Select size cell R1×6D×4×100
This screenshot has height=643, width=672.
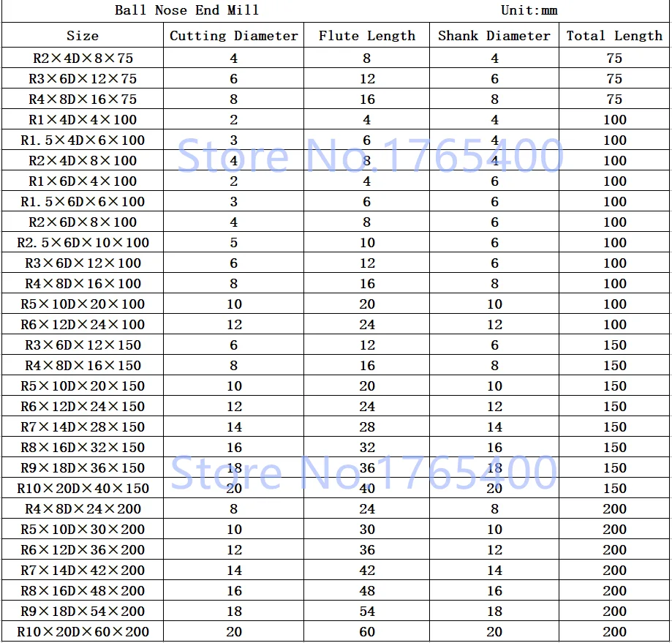tap(83, 181)
